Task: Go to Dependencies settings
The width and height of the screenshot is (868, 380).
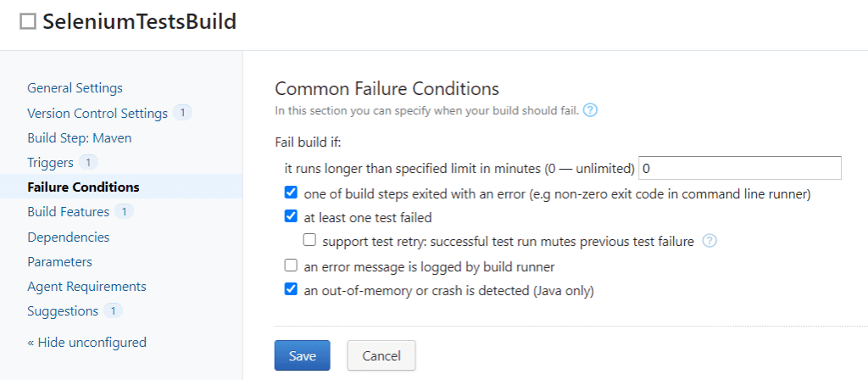Action: click(68, 237)
